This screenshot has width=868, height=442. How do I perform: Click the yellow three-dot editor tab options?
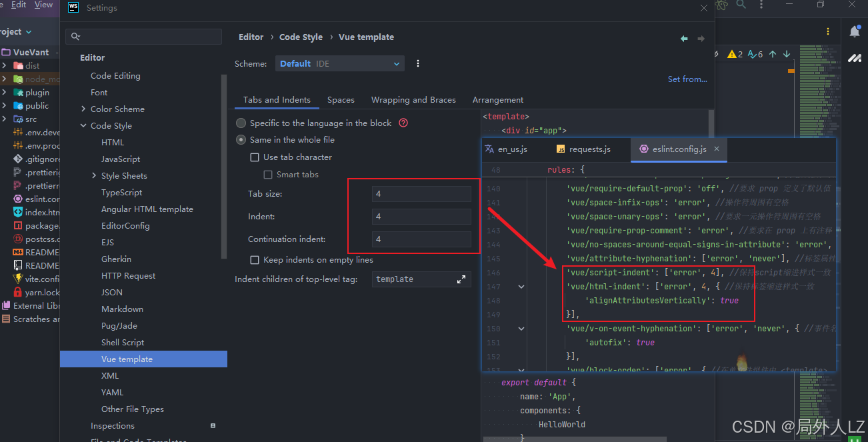(x=828, y=31)
